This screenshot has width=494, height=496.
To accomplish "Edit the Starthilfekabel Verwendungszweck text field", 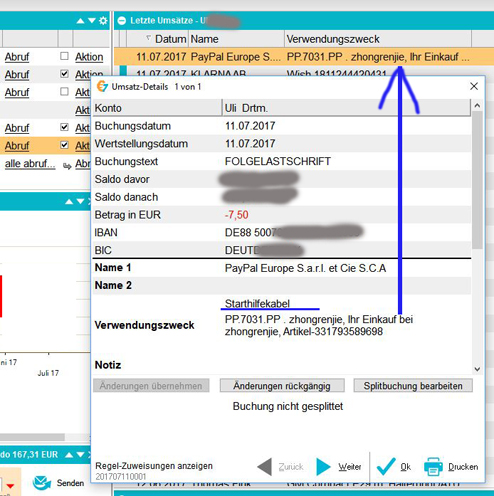I will (257, 304).
